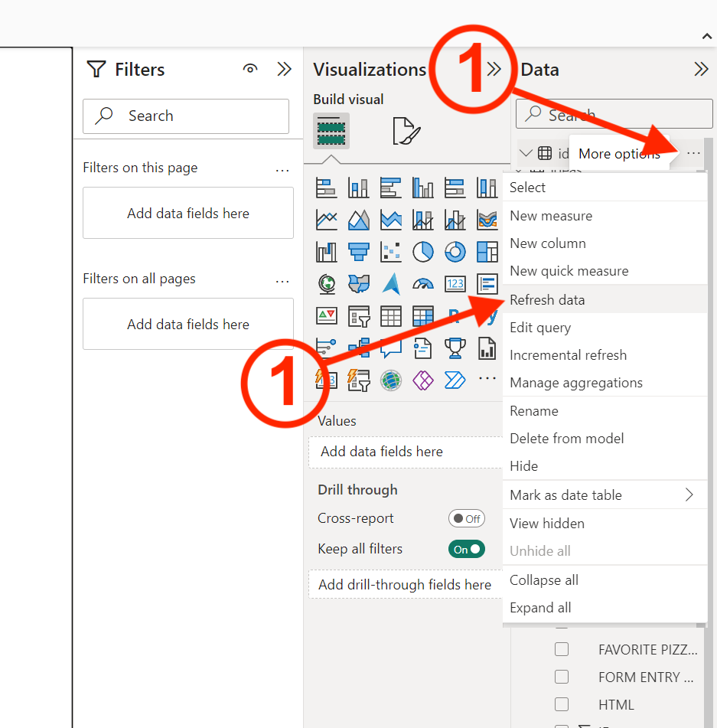
Task: Choose the funnel chart visualization
Action: pos(359,252)
